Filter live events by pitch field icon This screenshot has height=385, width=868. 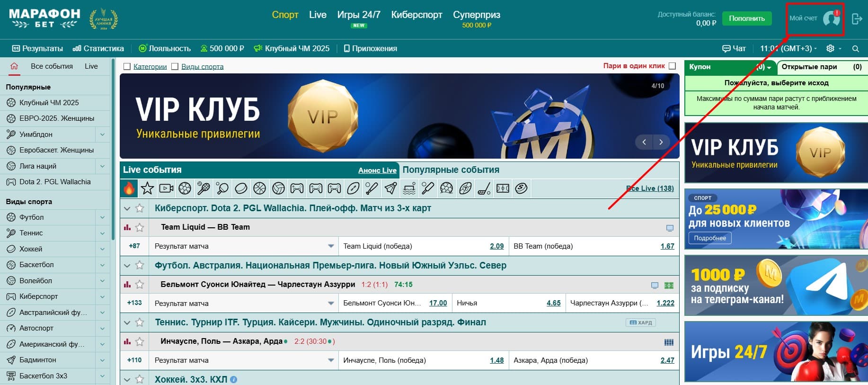[x=503, y=188]
